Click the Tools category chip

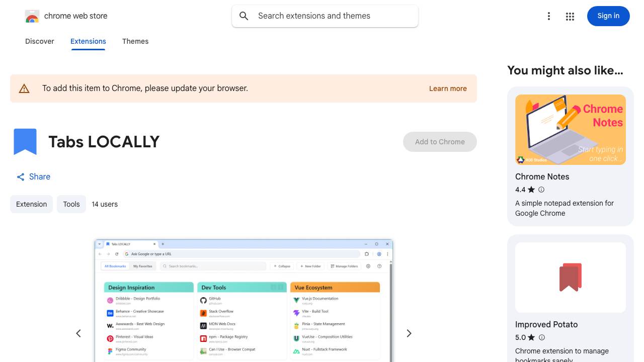[71, 204]
